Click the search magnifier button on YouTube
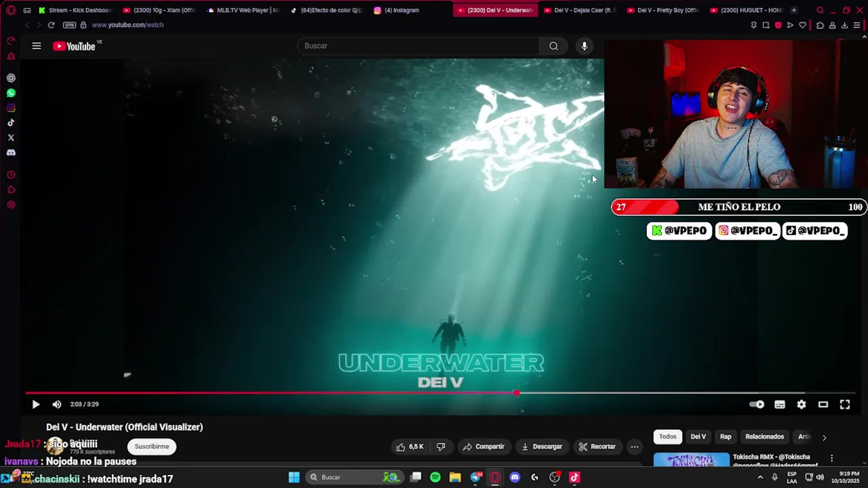Screen dimensions: 868x488 point(553,46)
